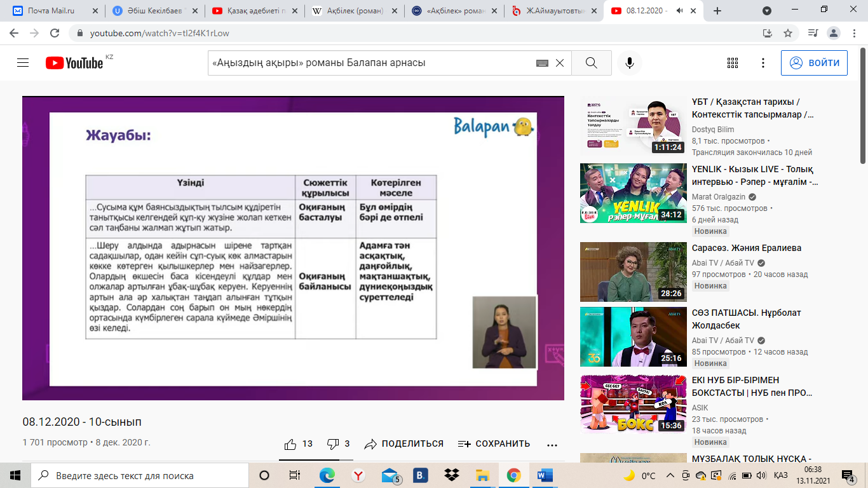The height and width of the screenshot is (488, 868).
Task: View site information padlock
Action: point(79,33)
